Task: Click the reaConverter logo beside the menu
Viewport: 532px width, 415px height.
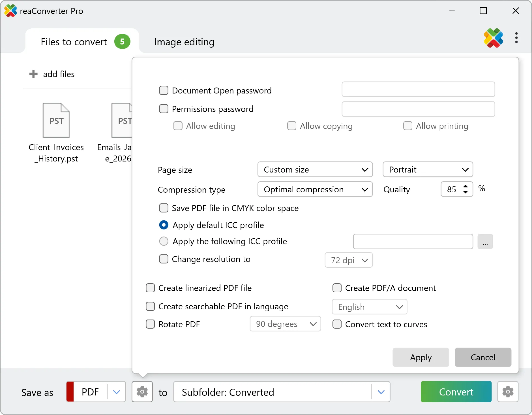Action: 493,38
